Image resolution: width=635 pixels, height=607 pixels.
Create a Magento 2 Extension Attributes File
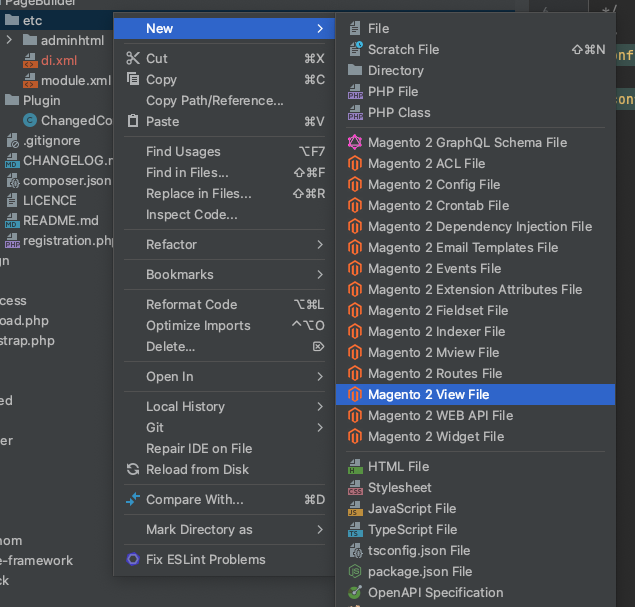coord(475,290)
